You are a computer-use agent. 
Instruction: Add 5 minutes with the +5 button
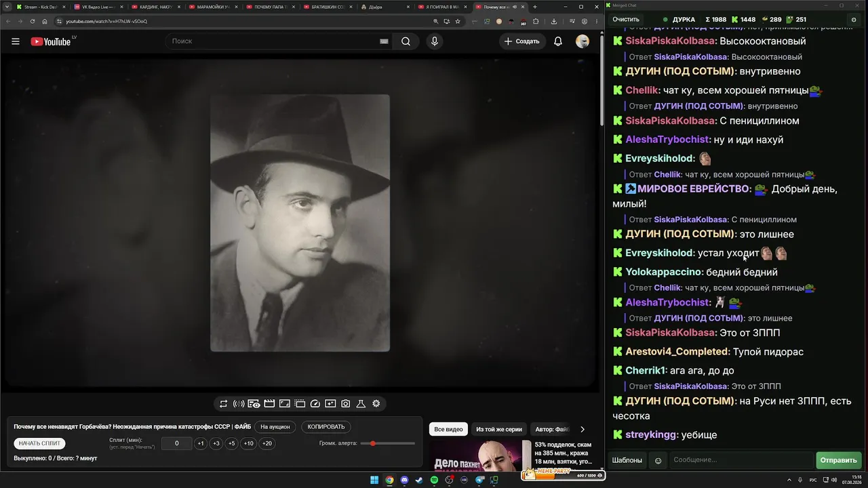[232, 443]
